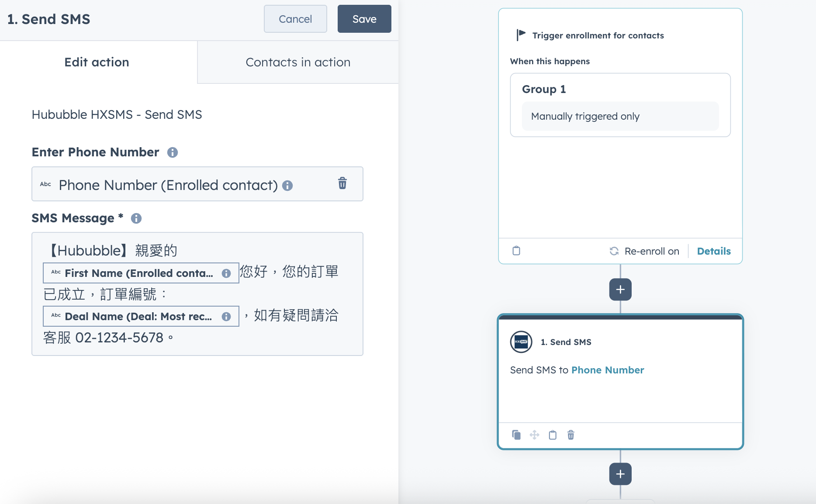Click the info icon beside SMS Message label

pos(136,218)
